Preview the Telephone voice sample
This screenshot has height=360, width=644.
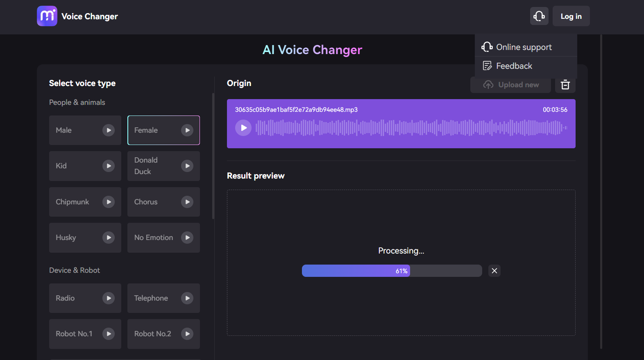pos(187,298)
